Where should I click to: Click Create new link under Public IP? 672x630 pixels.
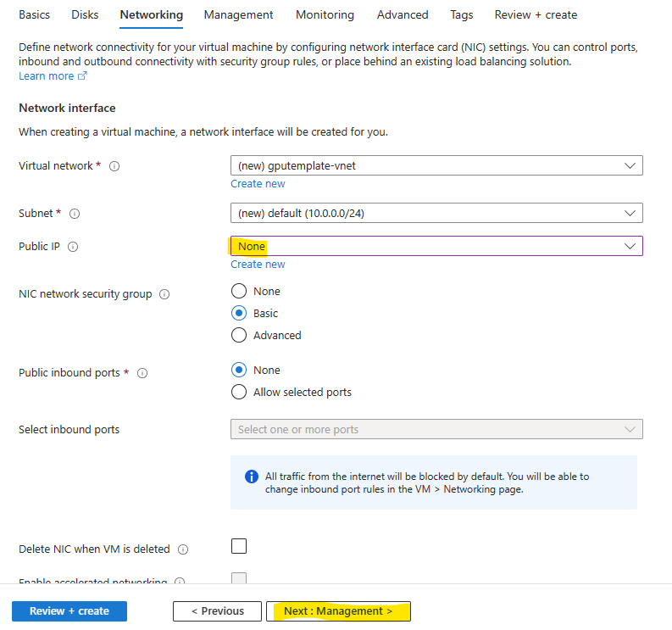[x=258, y=265]
